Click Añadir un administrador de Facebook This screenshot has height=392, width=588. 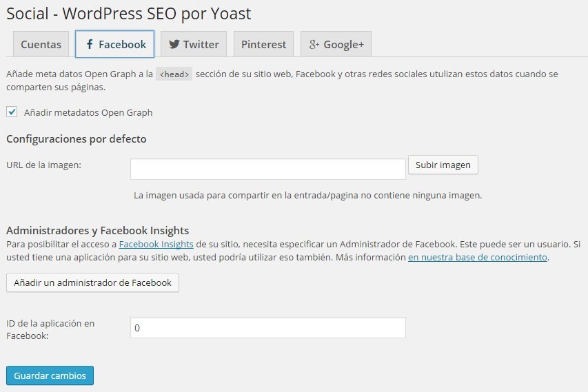tap(92, 282)
